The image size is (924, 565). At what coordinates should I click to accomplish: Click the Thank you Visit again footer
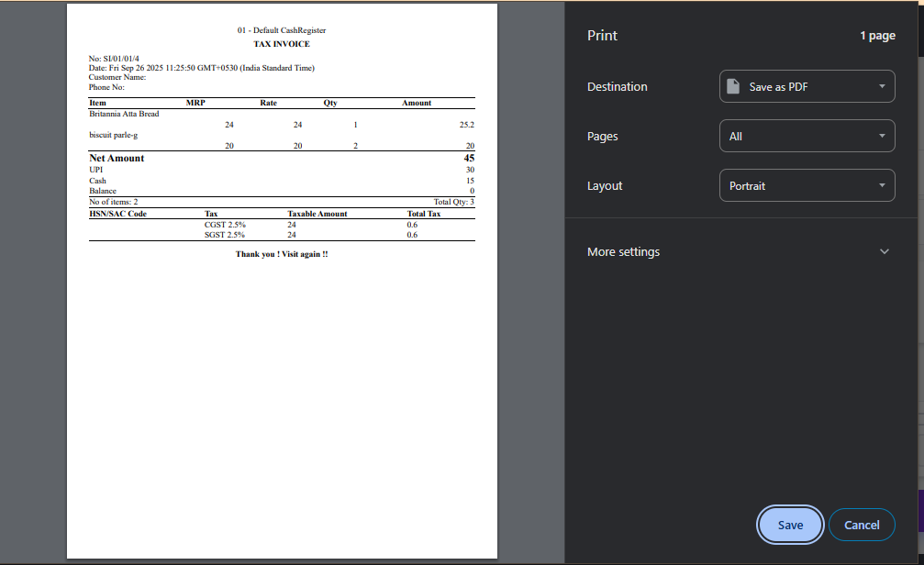tap(282, 254)
